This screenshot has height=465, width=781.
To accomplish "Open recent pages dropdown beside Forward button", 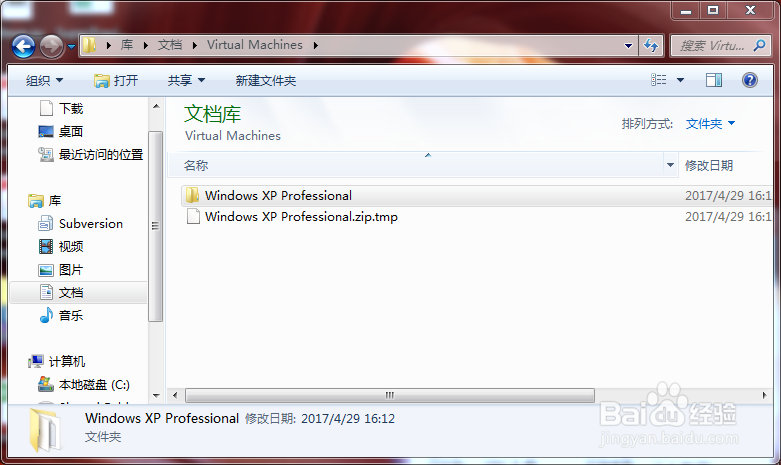I will pos(71,47).
